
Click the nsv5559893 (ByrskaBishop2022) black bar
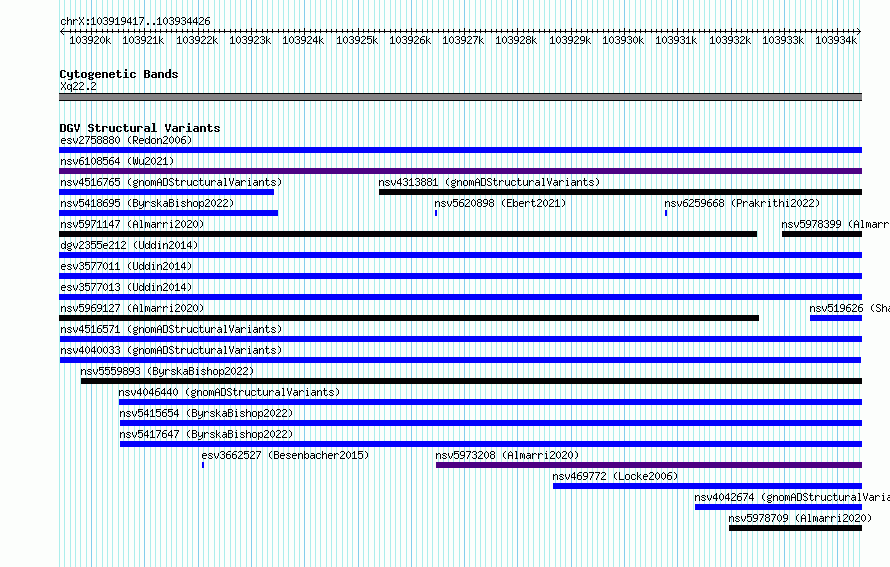(x=471, y=381)
